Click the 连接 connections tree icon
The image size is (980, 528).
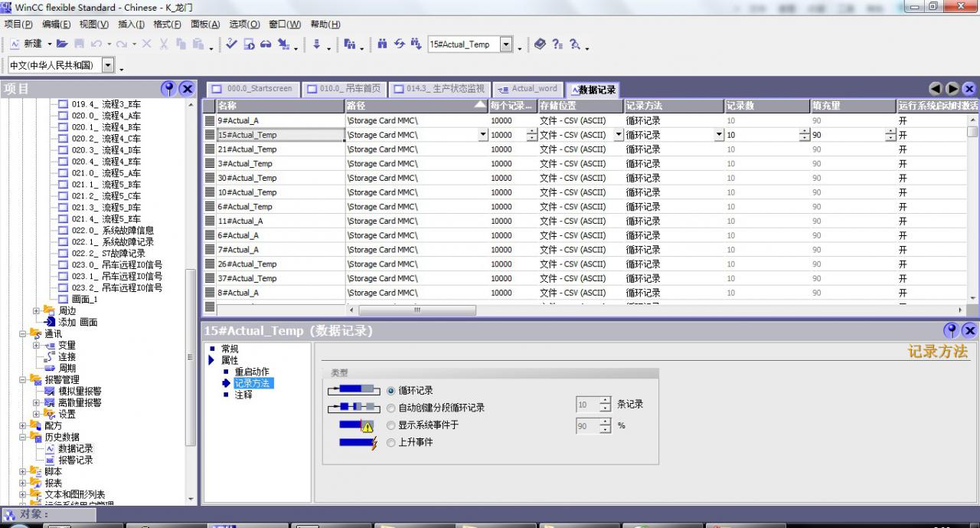[51, 356]
